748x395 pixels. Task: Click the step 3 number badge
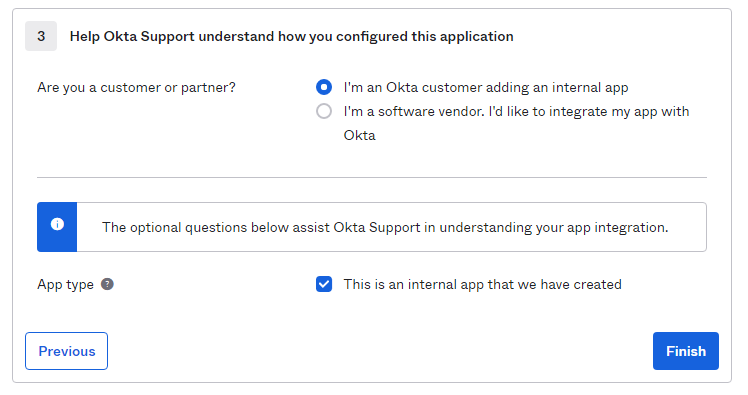pos(41,36)
